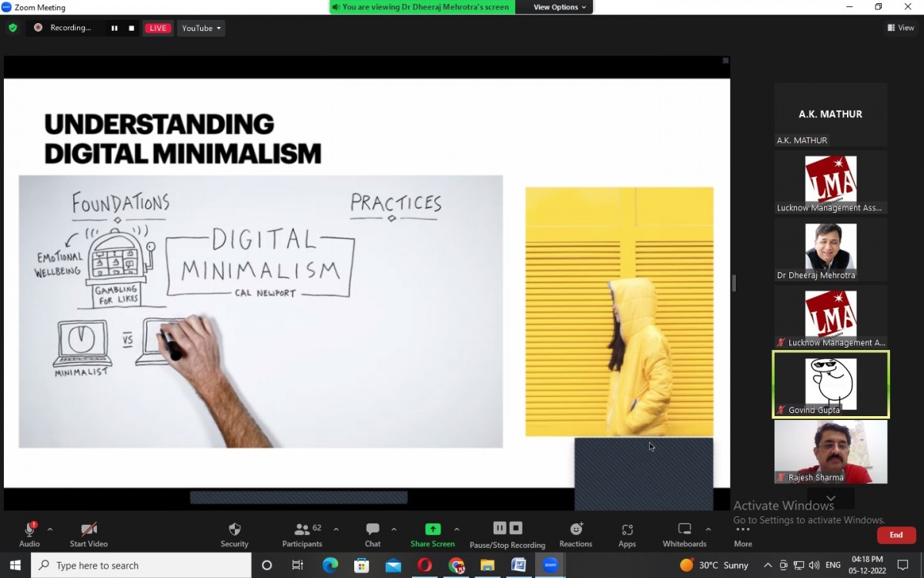Open the notification center icon
The width and height of the screenshot is (924, 578).
coord(904,565)
